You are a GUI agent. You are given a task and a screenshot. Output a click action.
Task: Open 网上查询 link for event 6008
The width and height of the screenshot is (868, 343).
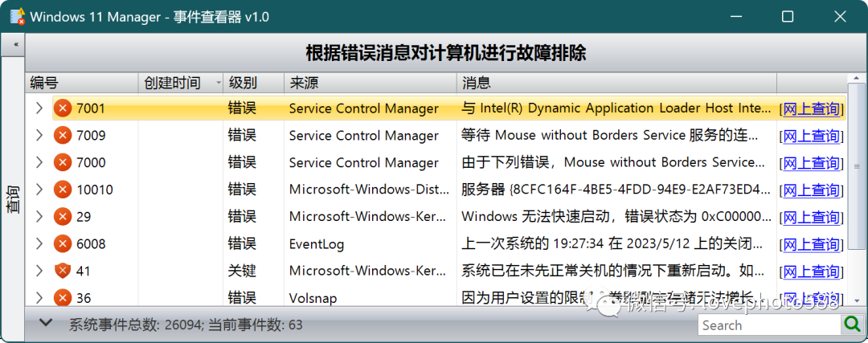[812, 244]
